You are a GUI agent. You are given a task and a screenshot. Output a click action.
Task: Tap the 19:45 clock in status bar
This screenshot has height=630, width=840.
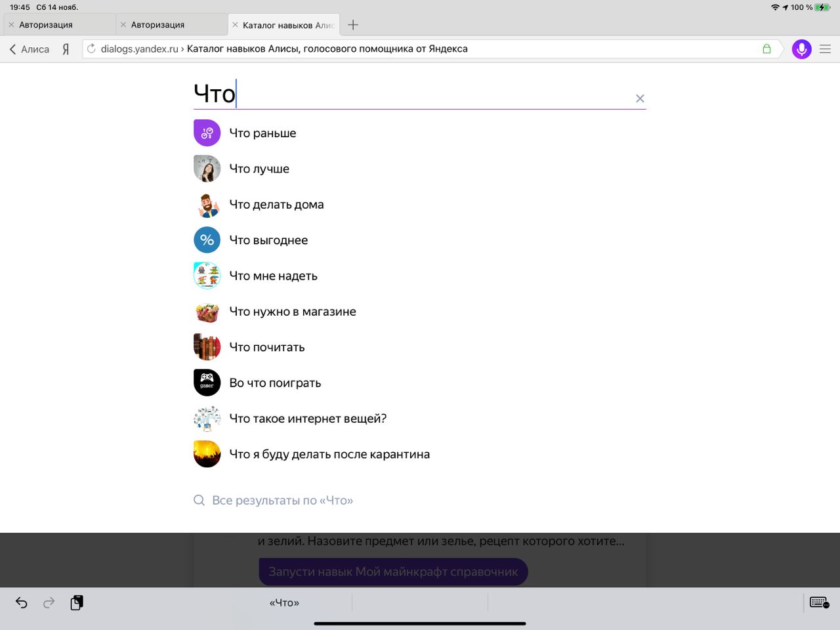coord(20,7)
